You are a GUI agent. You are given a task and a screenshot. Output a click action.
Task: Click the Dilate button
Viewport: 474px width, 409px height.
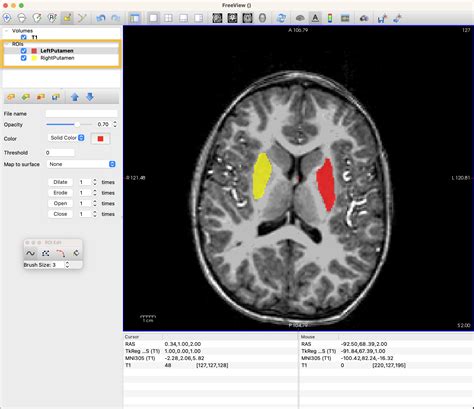click(60, 182)
